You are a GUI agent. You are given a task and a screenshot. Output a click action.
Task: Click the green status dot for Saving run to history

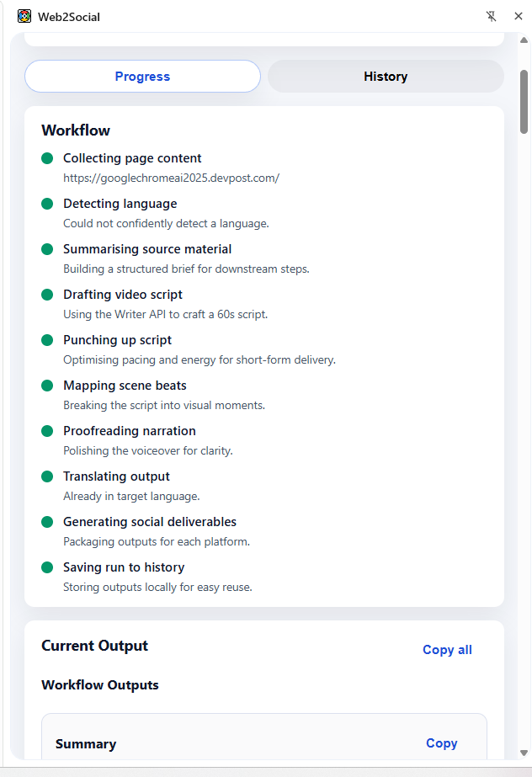click(47, 567)
